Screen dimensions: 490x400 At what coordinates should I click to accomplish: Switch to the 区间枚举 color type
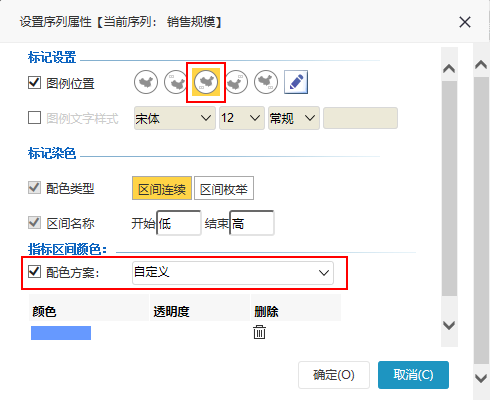pyautogui.click(x=224, y=188)
